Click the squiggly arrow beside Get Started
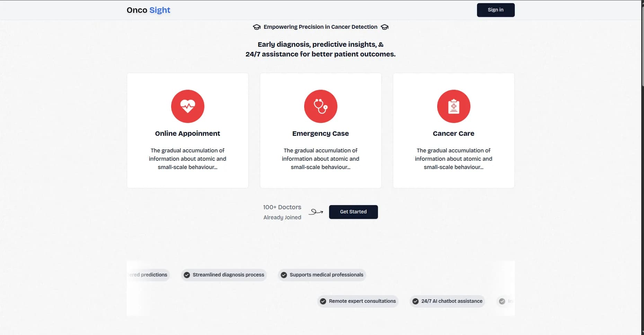This screenshot has height=335, width=644. (316, 212)
